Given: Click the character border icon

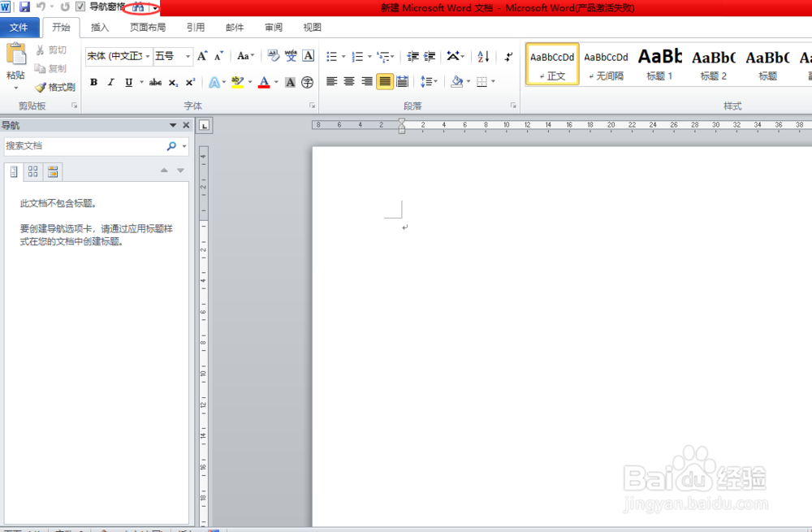Looking at the screenshot, I should [x=308, y=55].
